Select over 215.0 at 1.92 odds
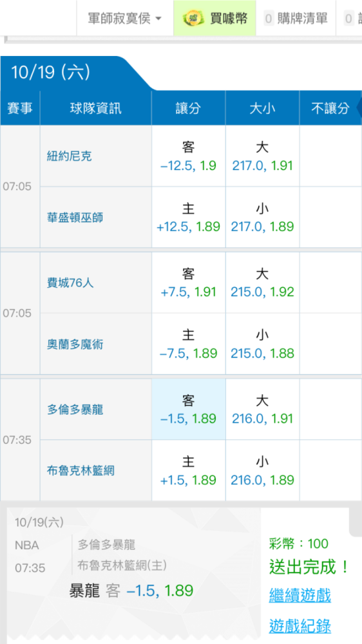Screen dimensions: 362x644 (262, 283)
